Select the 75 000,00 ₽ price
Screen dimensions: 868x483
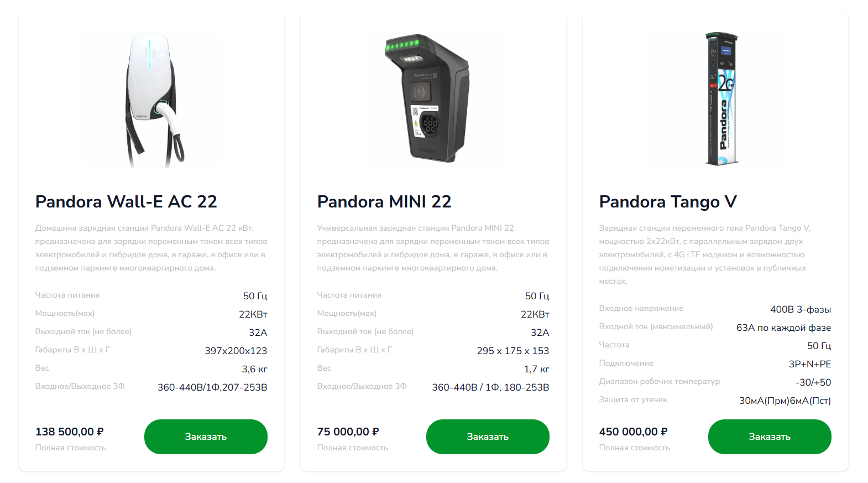pos(348,432)
